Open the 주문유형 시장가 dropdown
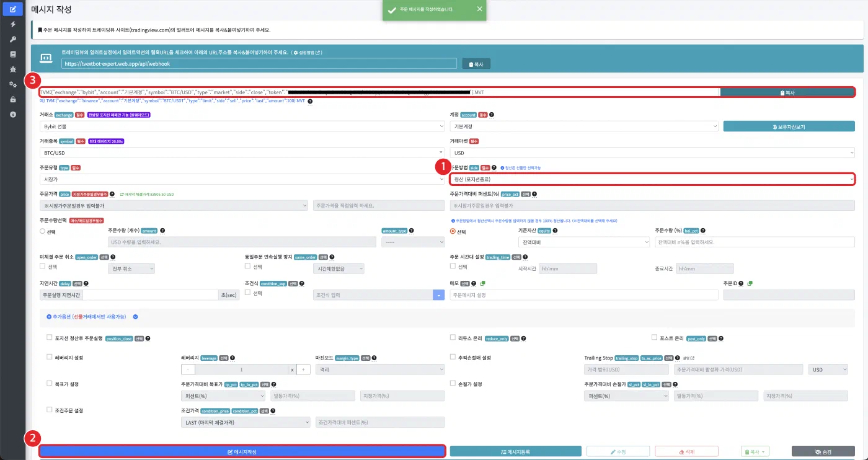868x460 pixels. pos(242,179)
